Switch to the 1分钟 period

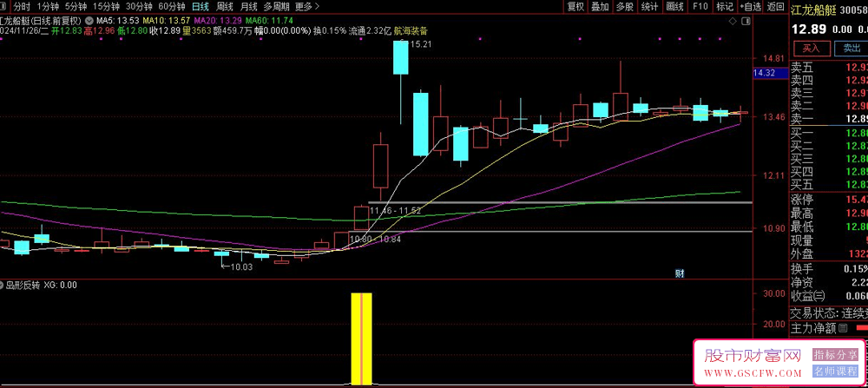tap(48, 7)
